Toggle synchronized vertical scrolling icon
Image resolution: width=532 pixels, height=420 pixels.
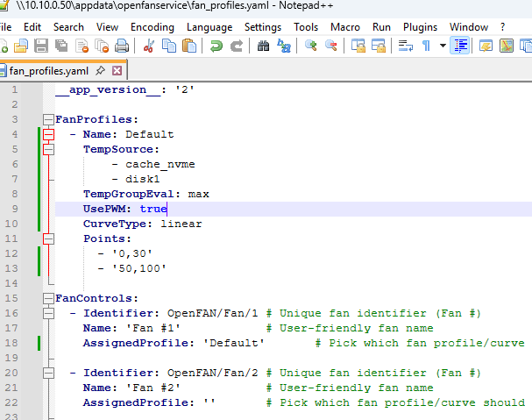358,46
